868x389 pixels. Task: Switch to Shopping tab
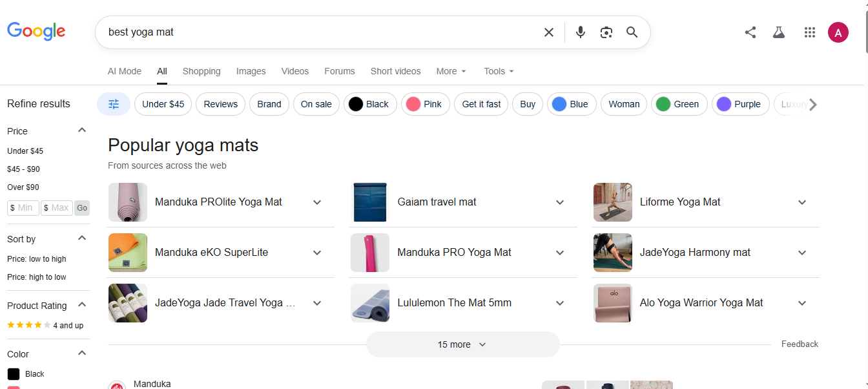click(x=201, y=71)
